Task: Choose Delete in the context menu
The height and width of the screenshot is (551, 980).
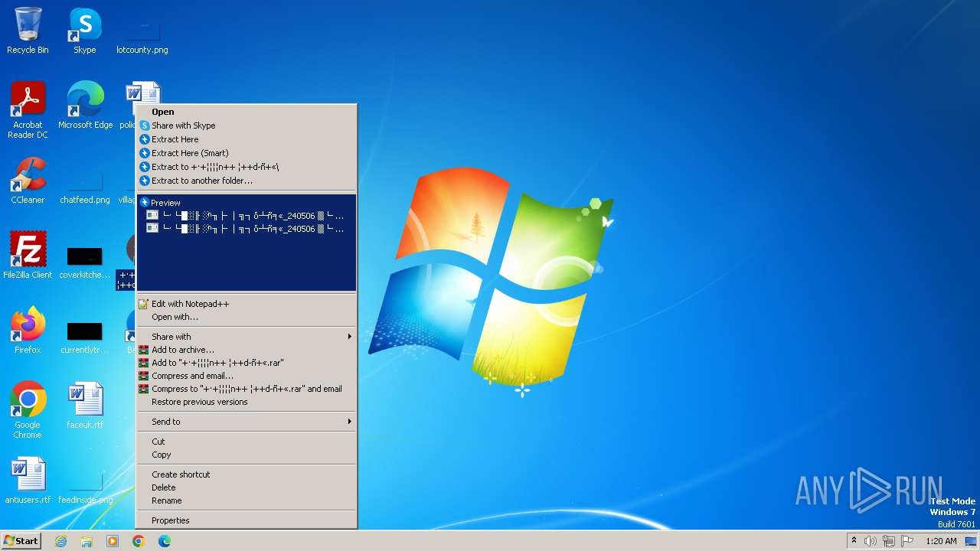Action: coord(247,487)
